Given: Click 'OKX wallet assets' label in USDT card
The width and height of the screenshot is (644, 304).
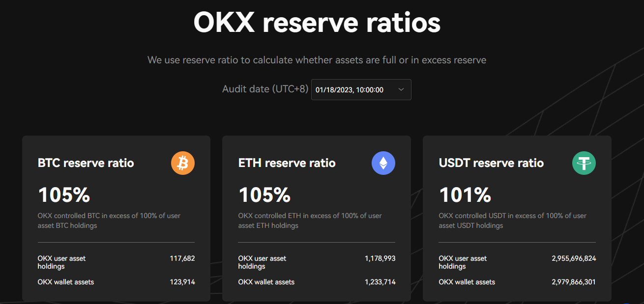Looking at the screenshot, I should [x=467, y=282].
